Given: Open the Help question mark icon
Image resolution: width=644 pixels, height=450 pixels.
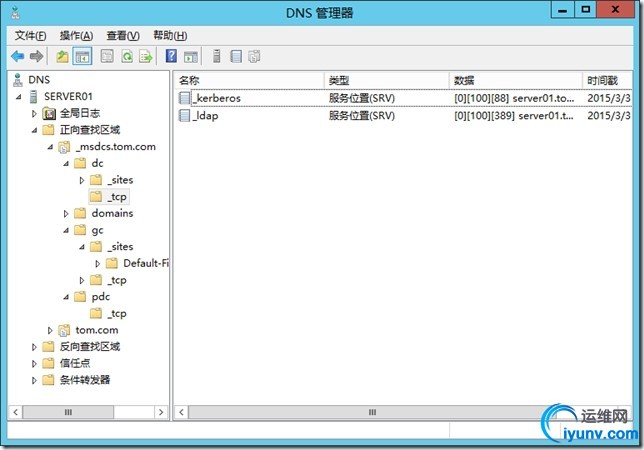Looking at the screenshot, I should coord(171,56).
